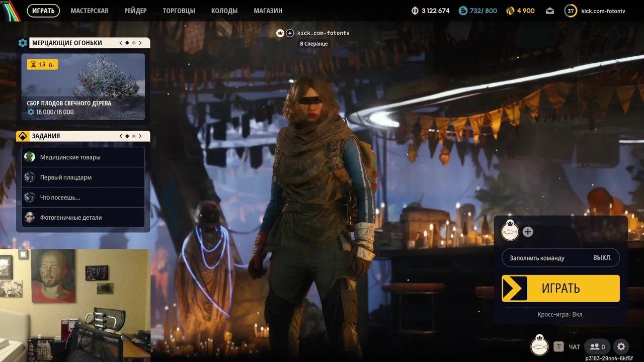This screenshot has width=644, height=362.
Task: Open quest Первый плацдарм
Action: pos(83,177)
